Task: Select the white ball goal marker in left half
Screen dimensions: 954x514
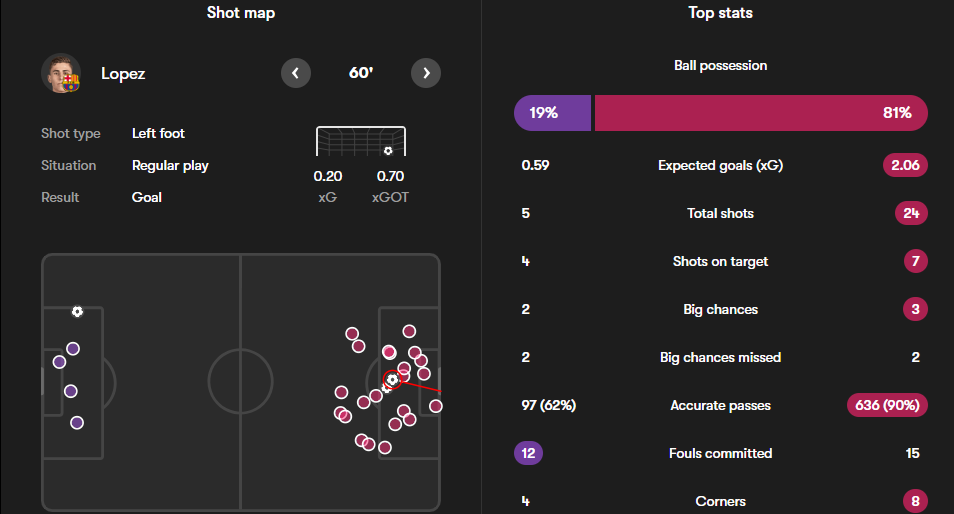Action: coord(77,311)
